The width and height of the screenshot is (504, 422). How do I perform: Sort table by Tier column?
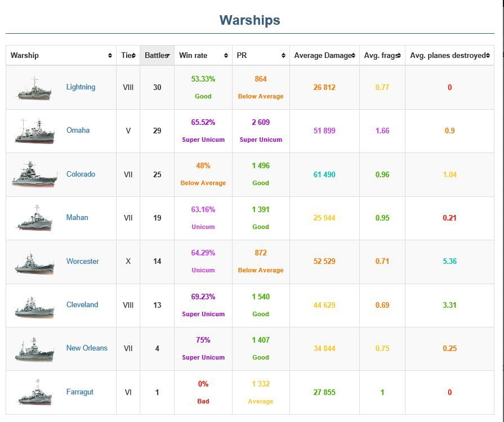[x=128, y=55]
